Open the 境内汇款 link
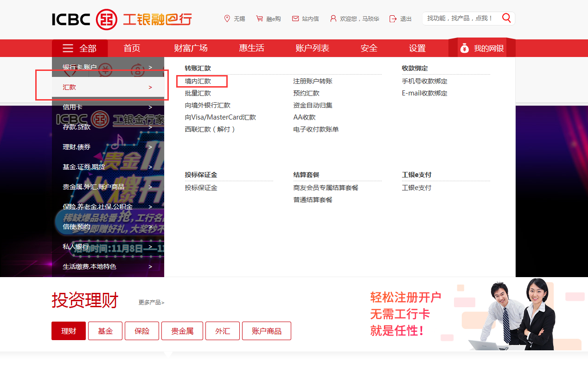588x367 pixels. 198,81
